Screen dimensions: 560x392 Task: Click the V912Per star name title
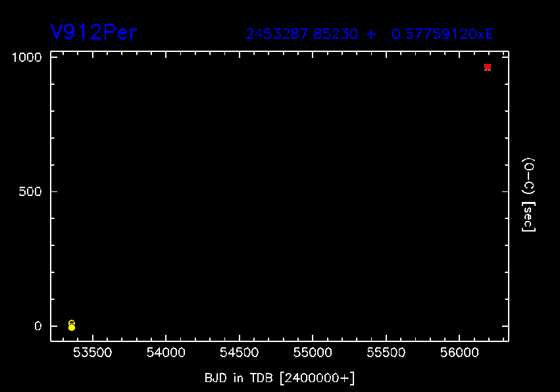click(93, 33)
